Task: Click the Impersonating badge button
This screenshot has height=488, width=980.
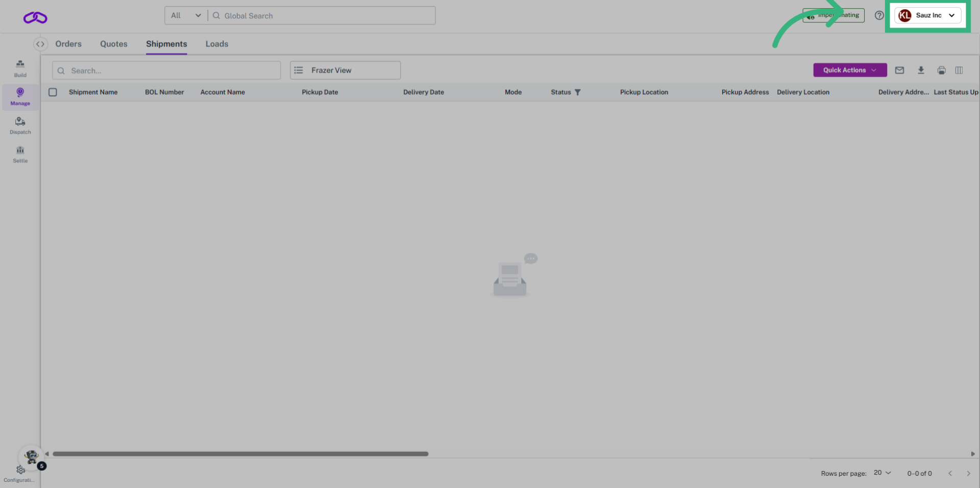Action: point(834,15)
